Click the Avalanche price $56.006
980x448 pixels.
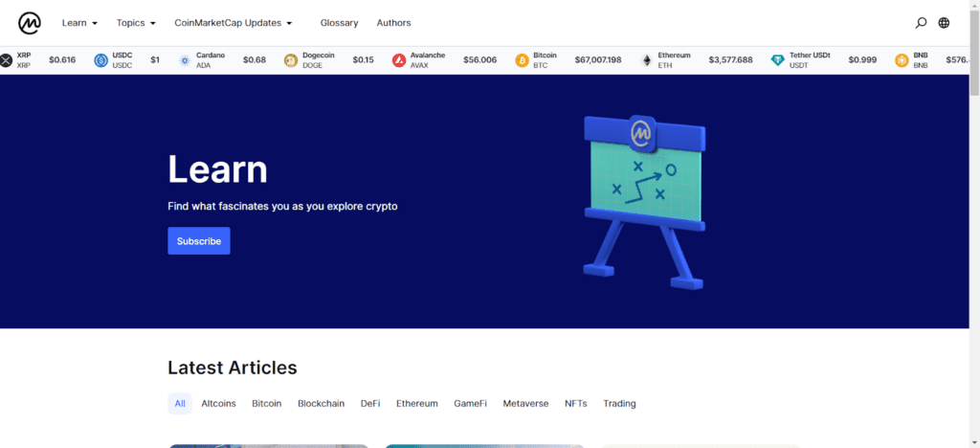[480, 60]
